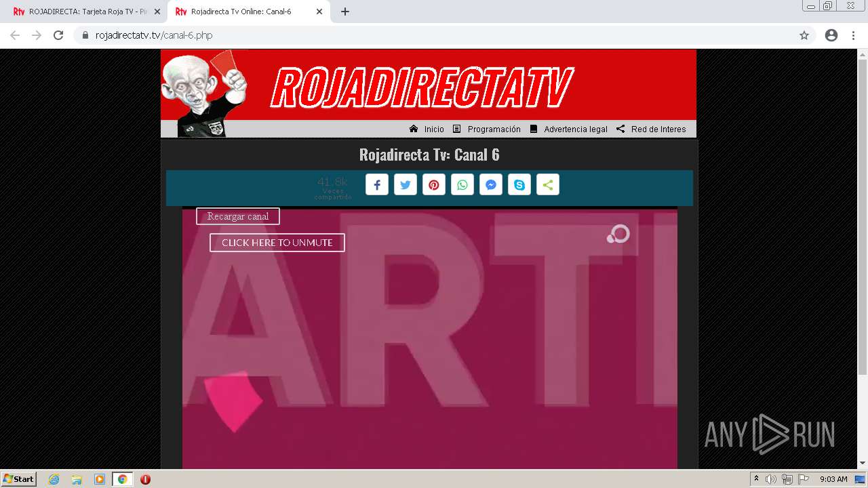View site security lock info
This screenshot has width=868, height=488.
click(85, 35)
